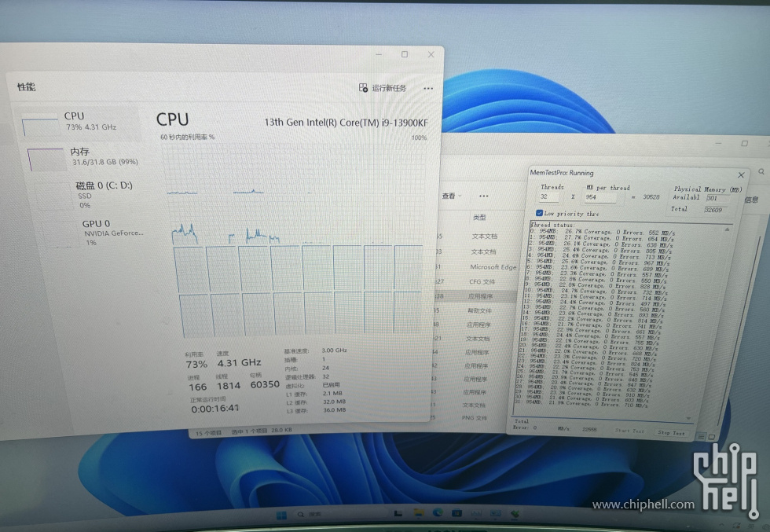
Task: Click the Microsoft Edge type row in File Explorer
Action: coord(493,266)
